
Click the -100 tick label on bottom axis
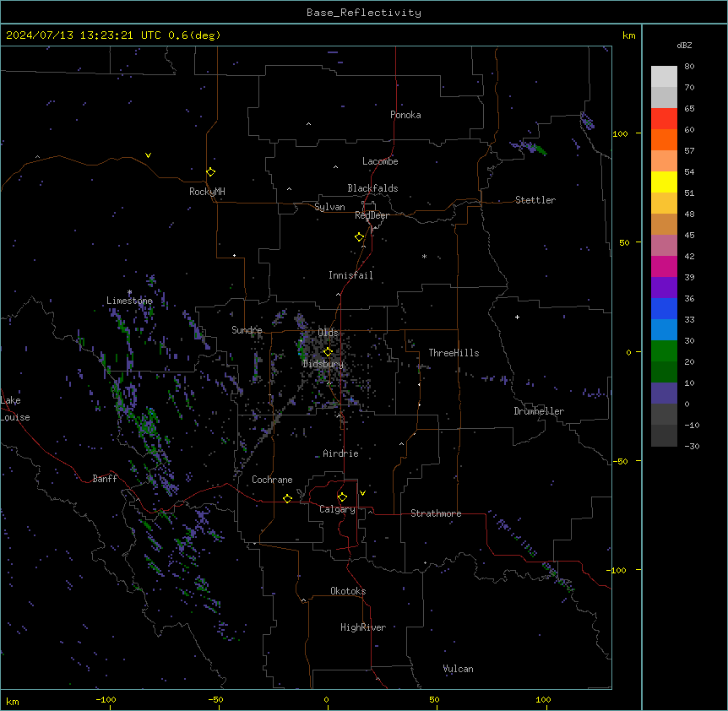coord(106,699)
